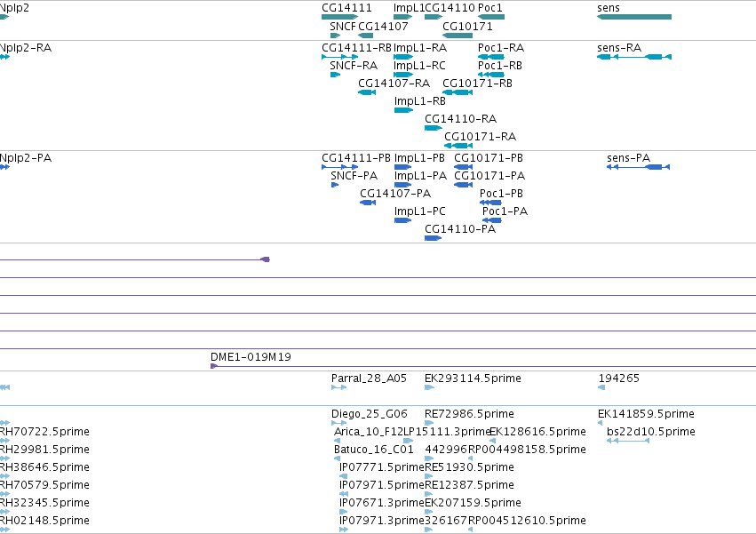756x534 pixels.
Task: Click the RE72986.5prime label
Action: point(469,414)
